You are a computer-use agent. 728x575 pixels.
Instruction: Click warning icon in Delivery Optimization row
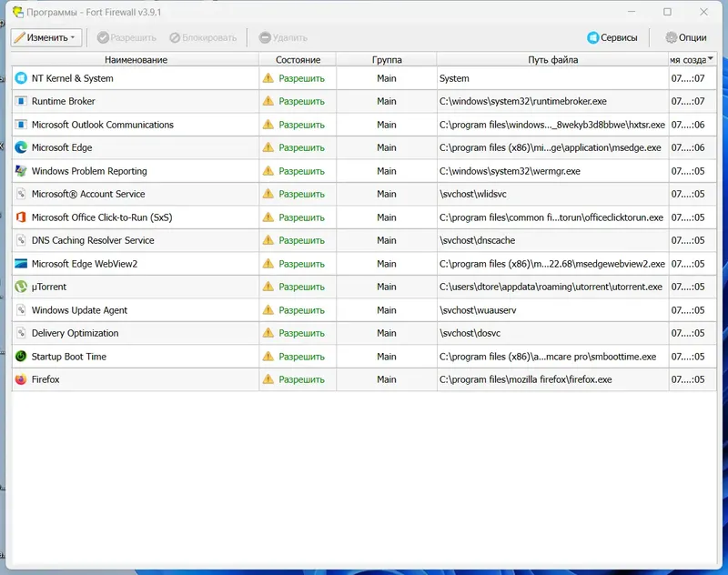(x=268, y=333)
